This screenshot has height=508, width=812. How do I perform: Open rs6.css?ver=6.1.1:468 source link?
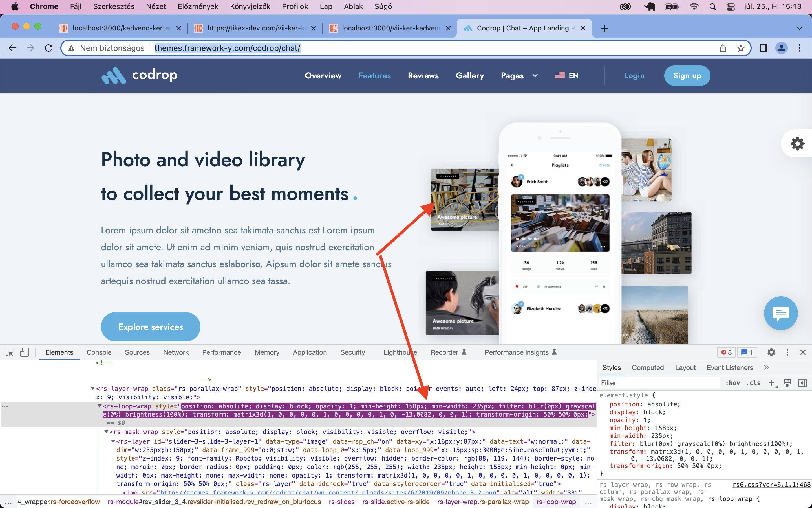coord(771,485)
